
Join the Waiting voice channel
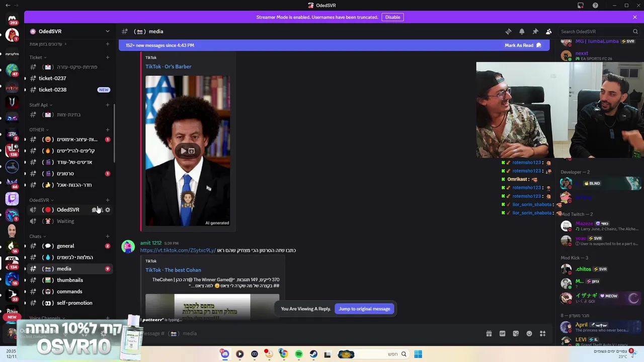tap(69, 221)
